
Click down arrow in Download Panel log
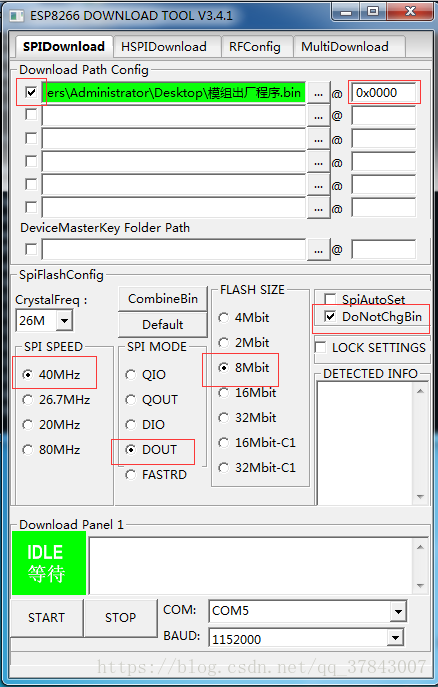point(420,586)
